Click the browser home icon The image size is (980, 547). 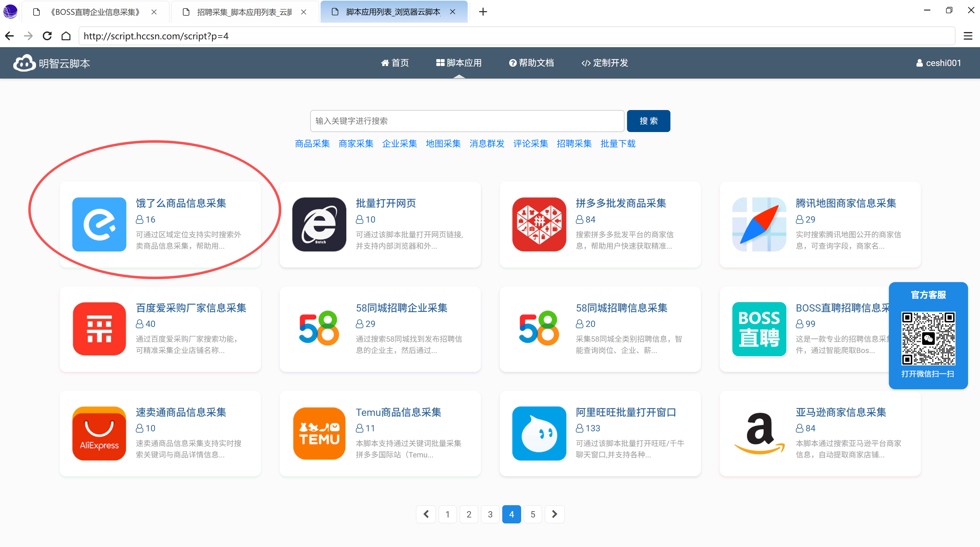click(x=66, y=36)
